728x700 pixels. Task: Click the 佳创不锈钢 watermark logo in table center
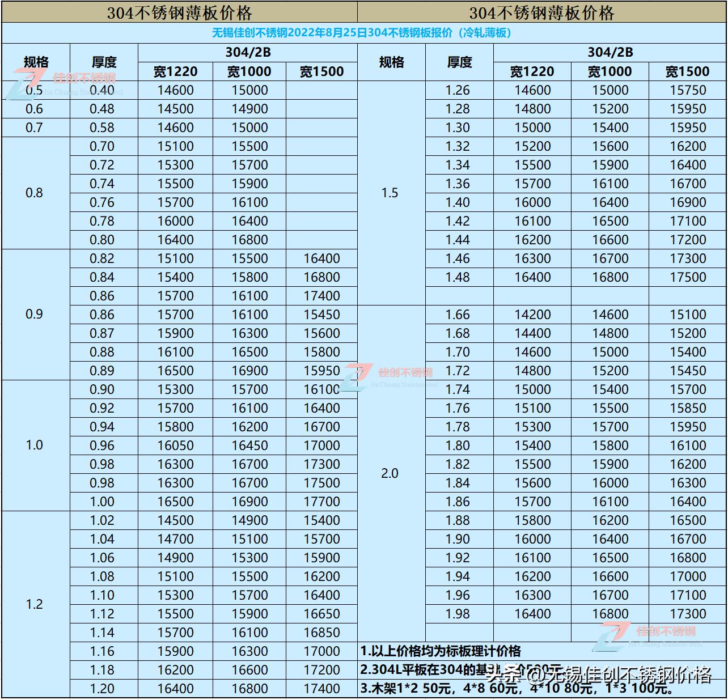[391, 375]
